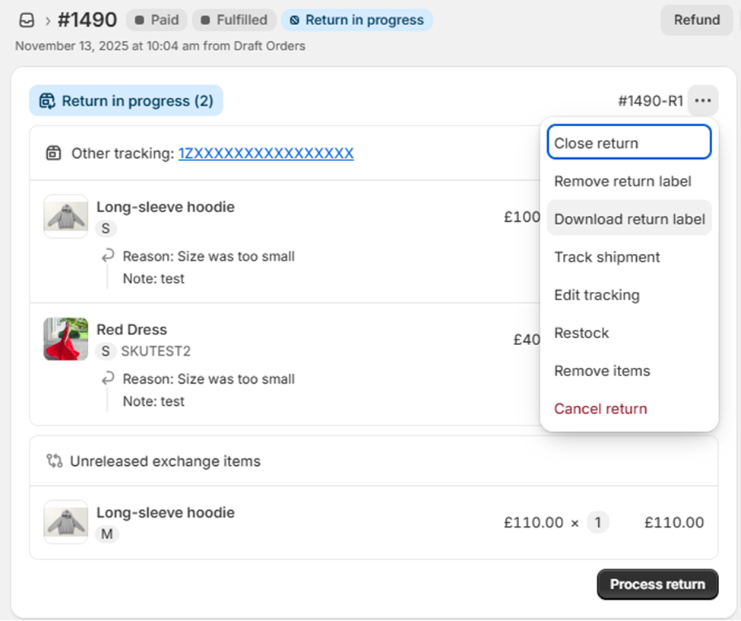Open the exchange hoodie size M thumbnail
Image resolution: width=741 pixels, height=621 pixels.
(66, 522)
